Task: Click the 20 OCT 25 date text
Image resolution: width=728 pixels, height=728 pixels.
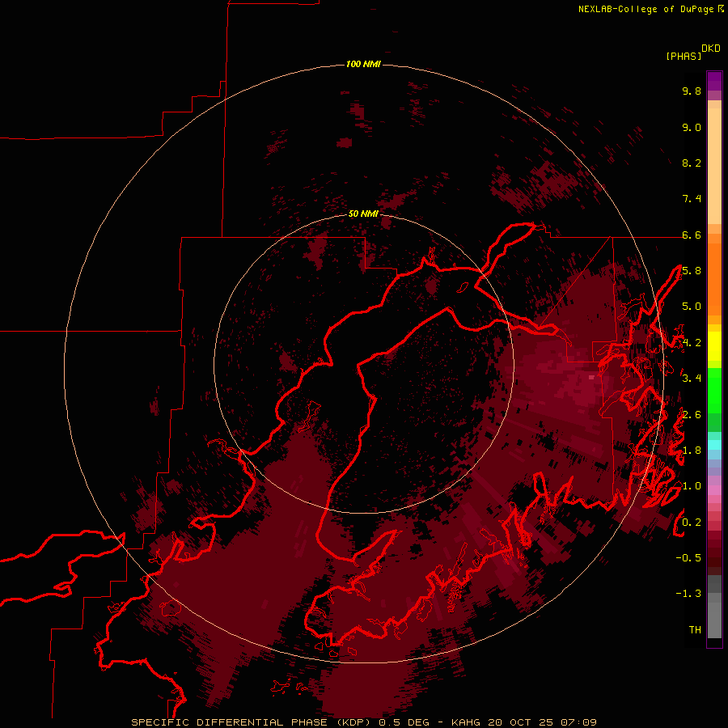Action: [521, 722]
